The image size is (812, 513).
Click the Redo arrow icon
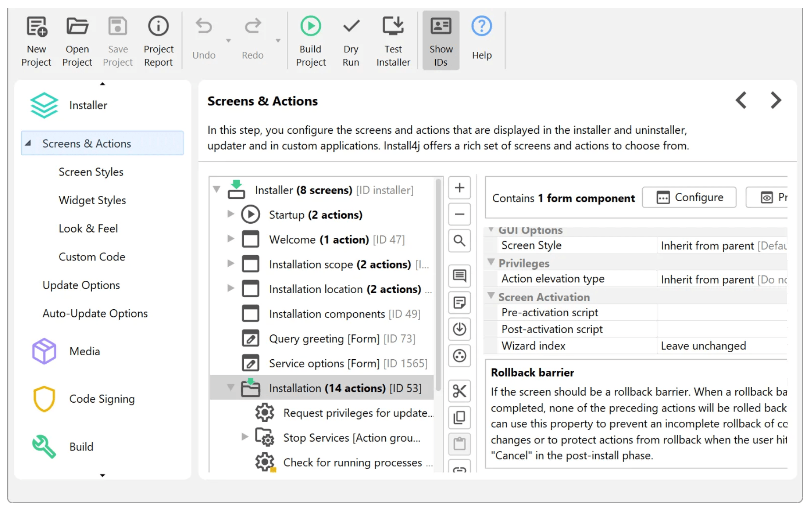click(x=253, y=27)
